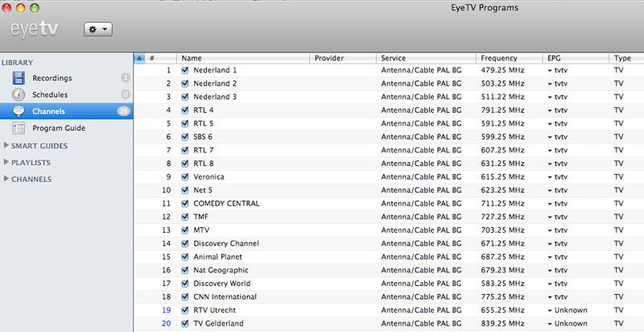This screenshot has height=332, width=644.
Task: Click the Channels icon in the Library
Action: pos(19,111)
